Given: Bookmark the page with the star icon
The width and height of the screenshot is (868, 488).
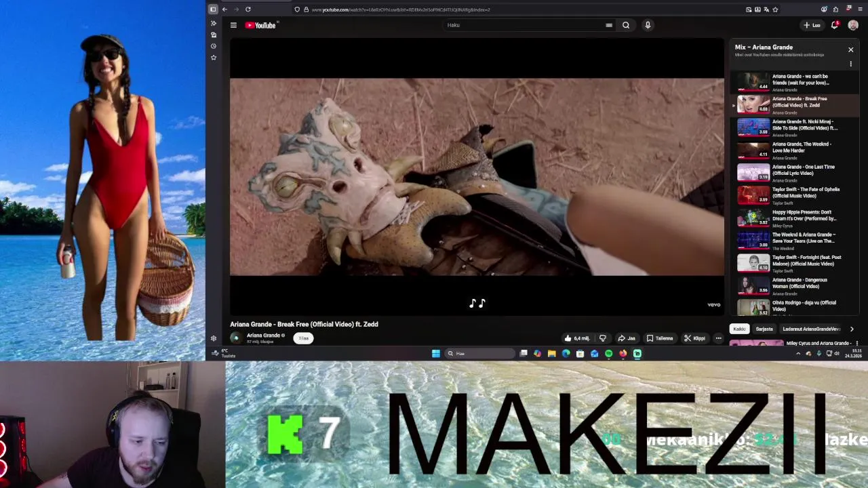Looking at the screenshot, I should point(775,9).
